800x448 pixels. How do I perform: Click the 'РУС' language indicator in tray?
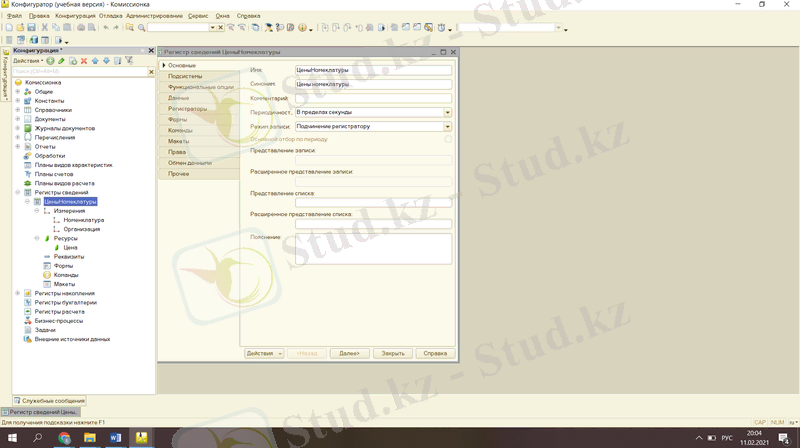click(x=727, y=438)
